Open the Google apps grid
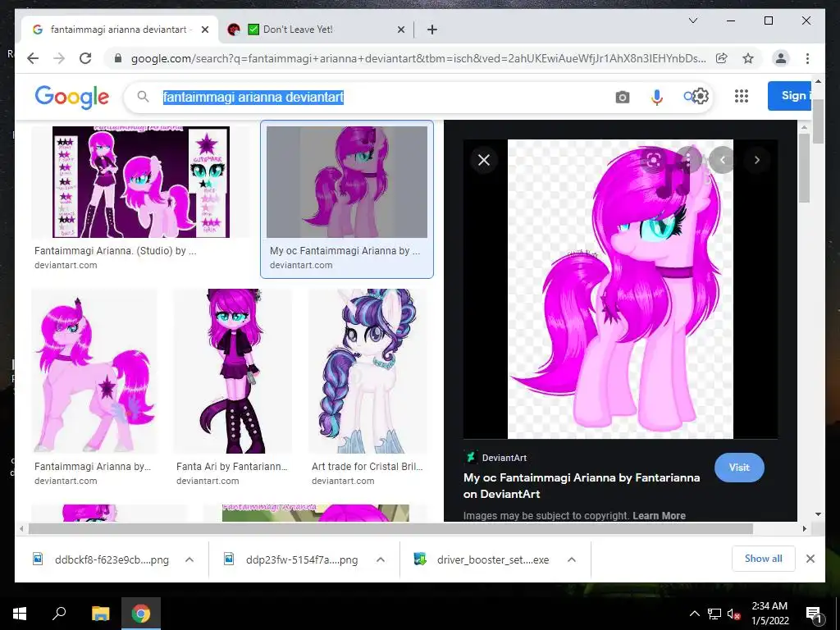Image resolution: width=840 pixels, height=630 pixels. pos(741,96)
